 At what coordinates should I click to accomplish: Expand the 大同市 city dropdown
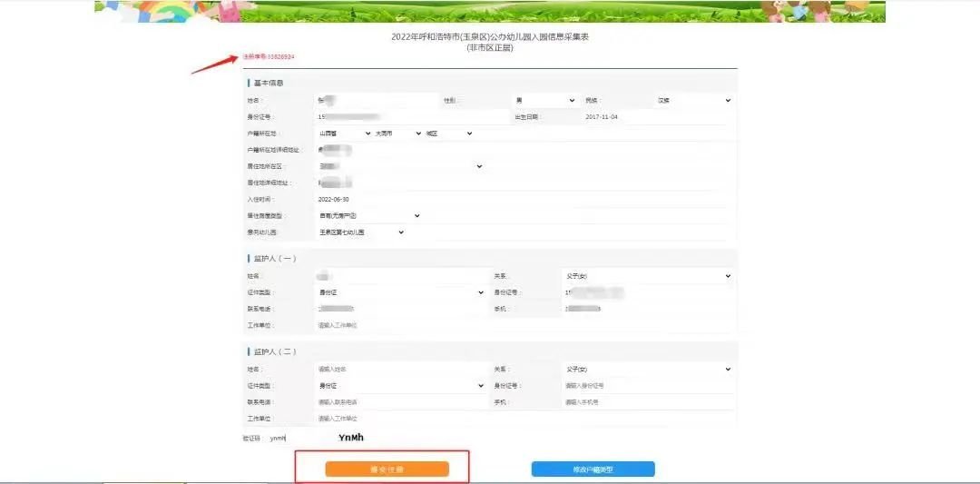click(x=396, y=133)
